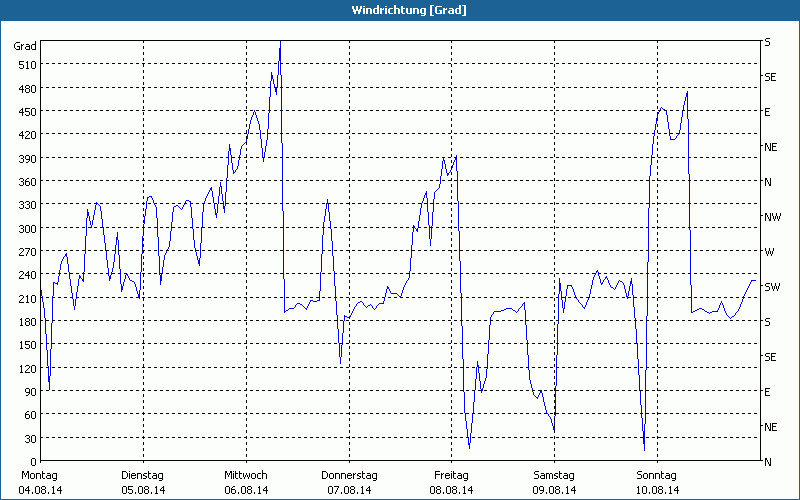Image resolution: width=800 pixels, height=500 pixels.
Task: Pick the 180 label on the left axis
Action: pos(28,321)
